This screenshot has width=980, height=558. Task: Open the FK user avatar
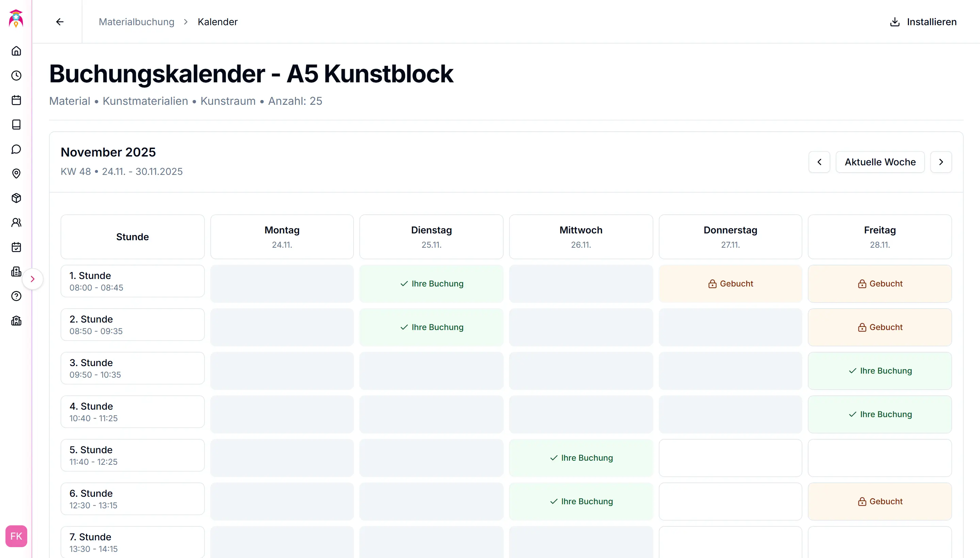coord(16,536)
